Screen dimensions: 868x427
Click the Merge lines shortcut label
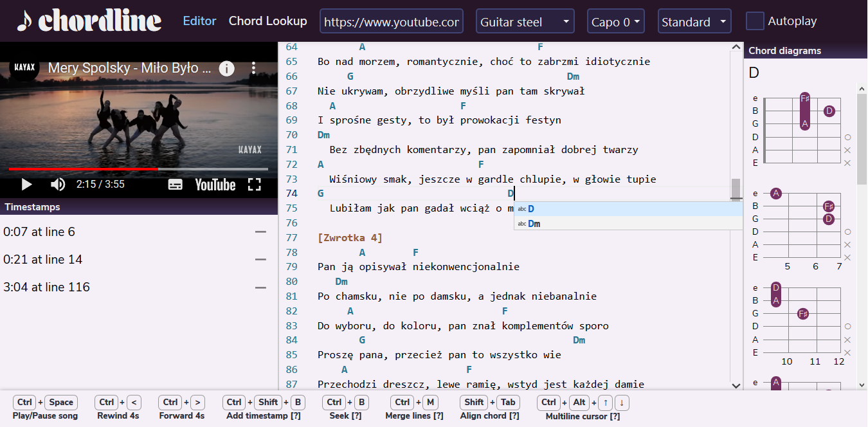point(414,416)
